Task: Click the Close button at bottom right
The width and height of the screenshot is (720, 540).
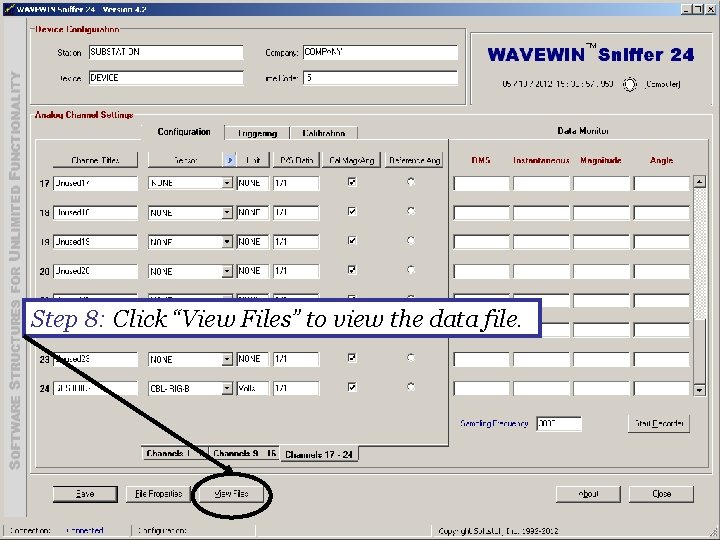Action: (x=661, y=494)
